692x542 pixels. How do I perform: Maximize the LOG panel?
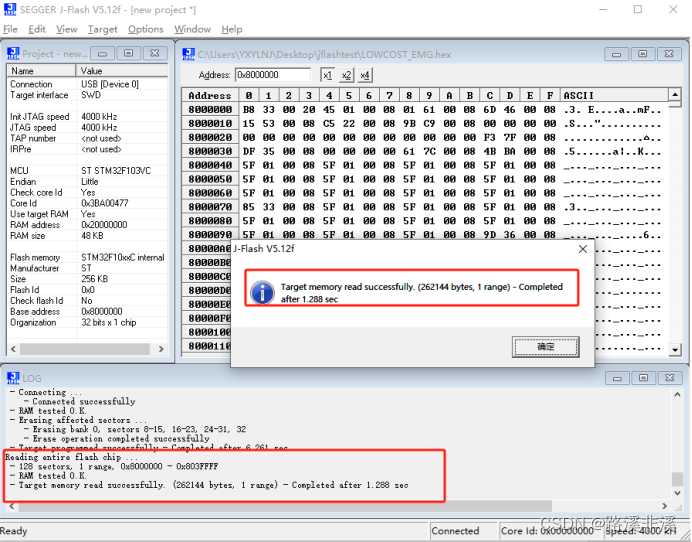[x=643, y=378]
